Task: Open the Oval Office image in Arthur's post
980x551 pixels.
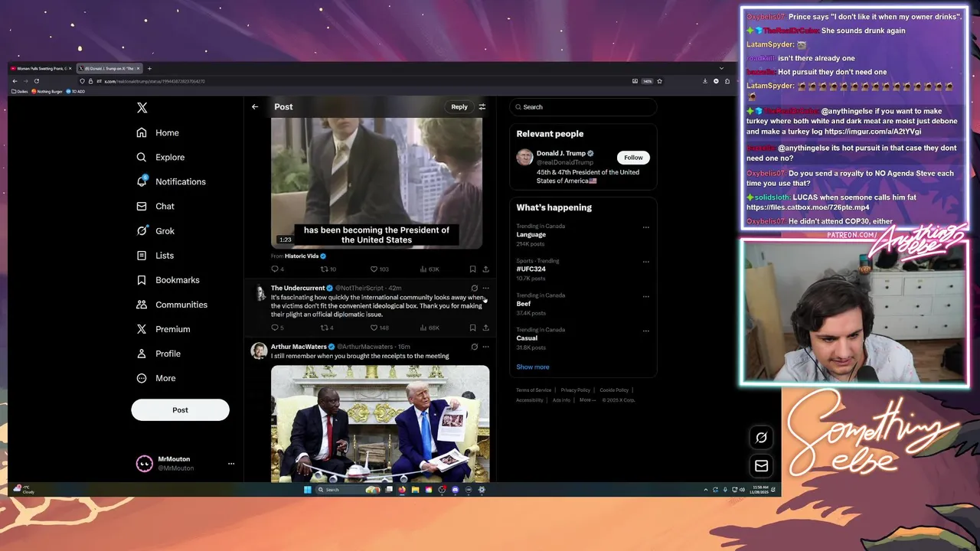Action: (x=380, y=424)
